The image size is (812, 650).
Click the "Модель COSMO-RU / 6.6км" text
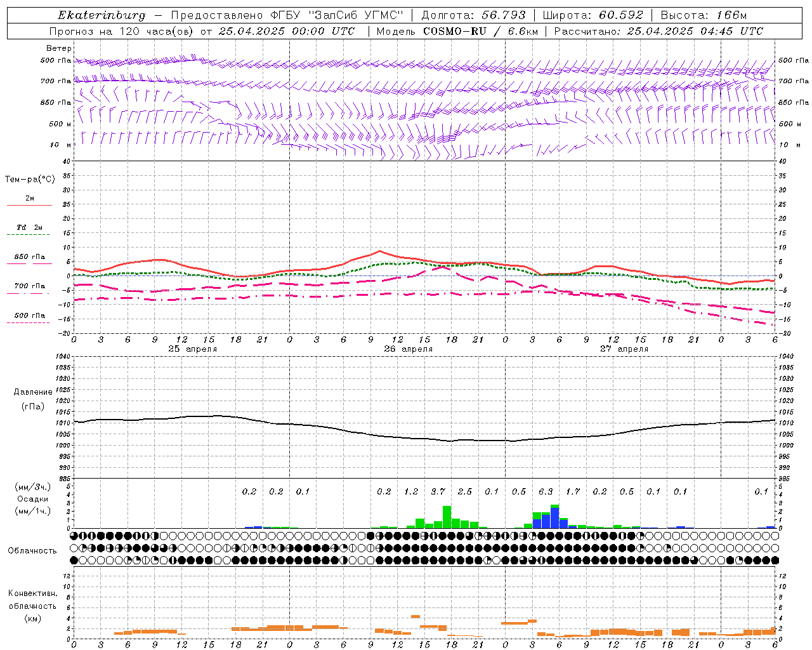click(457, 31)
